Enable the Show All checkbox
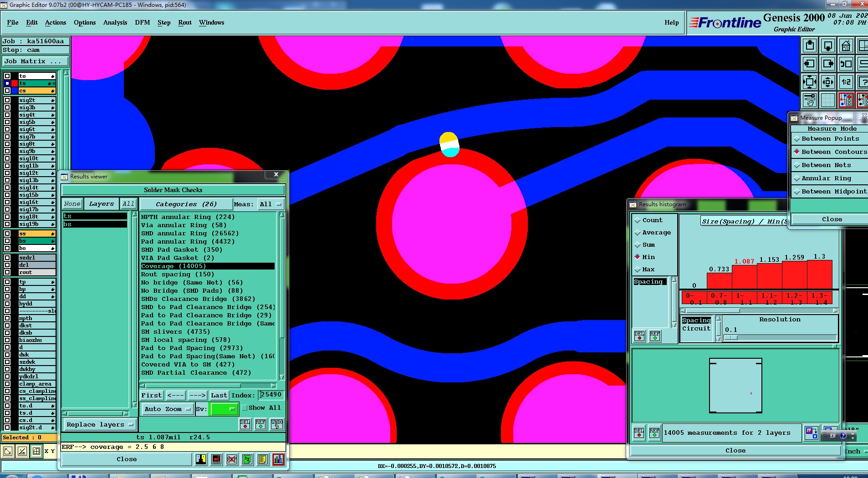 pos(245,408)
